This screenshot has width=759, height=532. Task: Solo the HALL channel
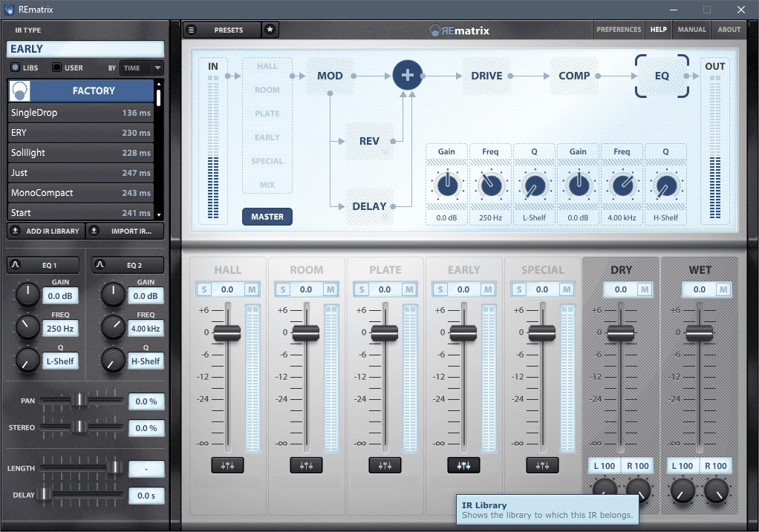[203, 289]
